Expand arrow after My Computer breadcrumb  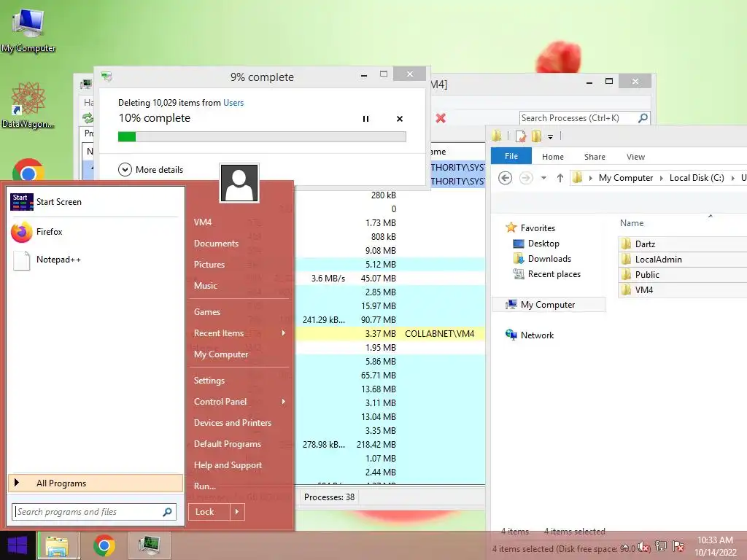661,178
